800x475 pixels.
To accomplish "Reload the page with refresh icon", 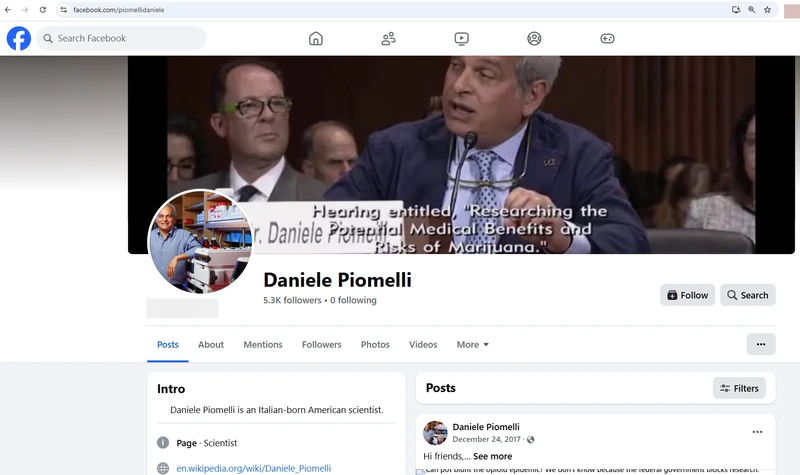I will point(43,10).
